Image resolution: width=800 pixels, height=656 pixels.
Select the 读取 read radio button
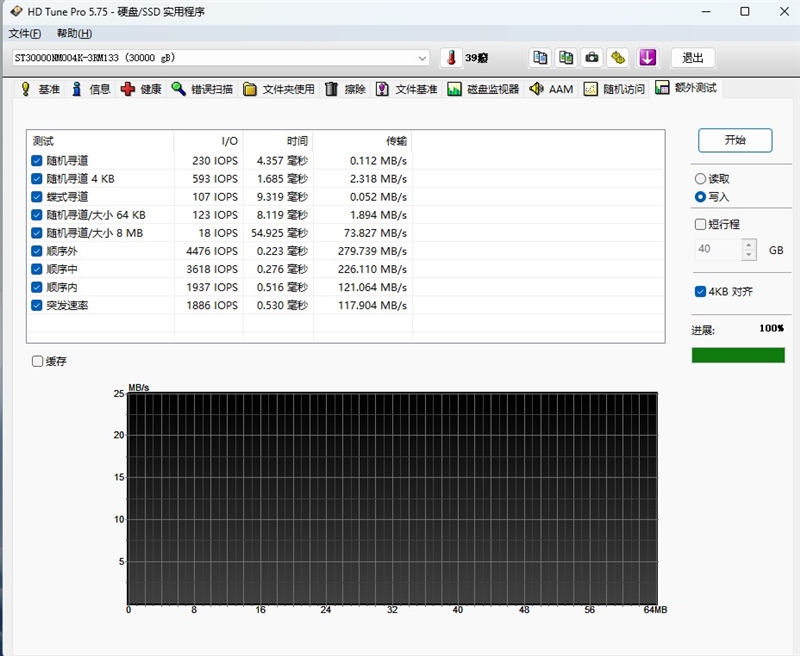(x=700, y=179)
